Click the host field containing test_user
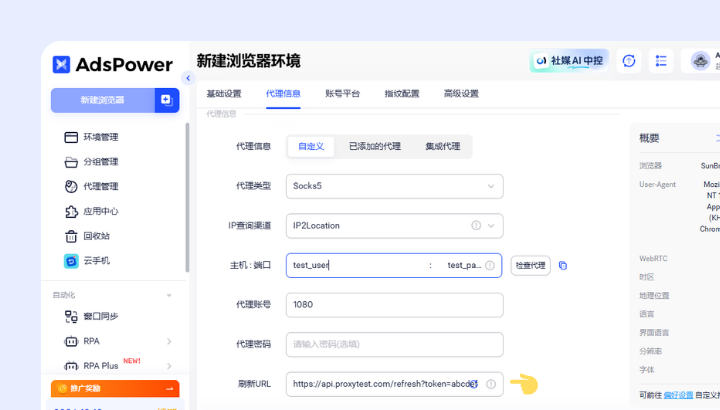Screen dimensions: 720x410 pos(358,265)
